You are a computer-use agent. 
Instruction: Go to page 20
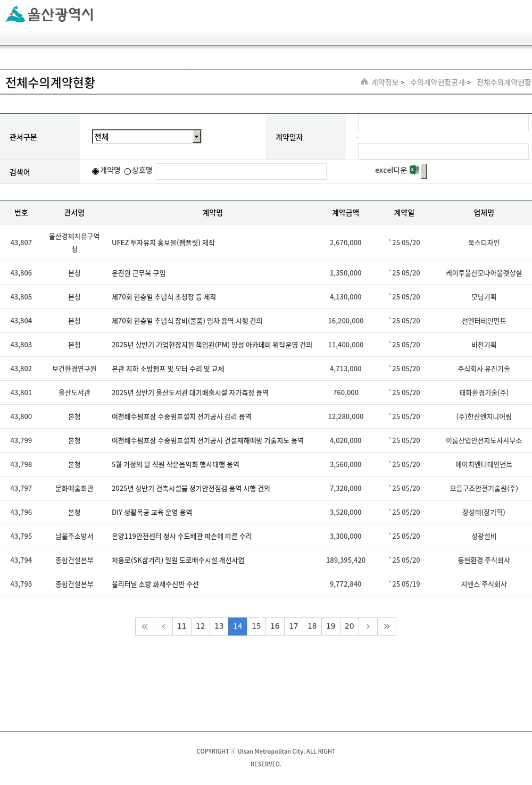tap(350, 627)
